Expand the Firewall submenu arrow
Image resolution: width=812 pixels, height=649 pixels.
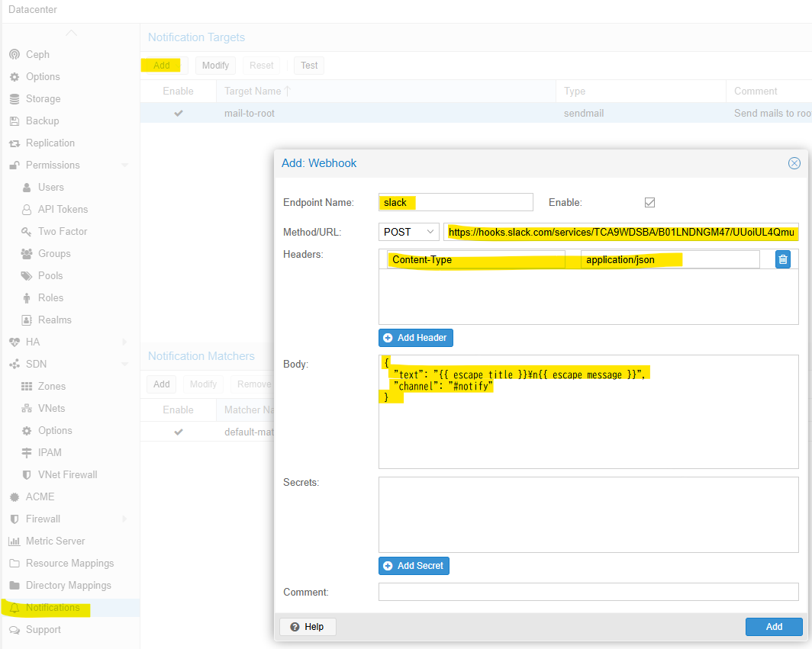124,519
